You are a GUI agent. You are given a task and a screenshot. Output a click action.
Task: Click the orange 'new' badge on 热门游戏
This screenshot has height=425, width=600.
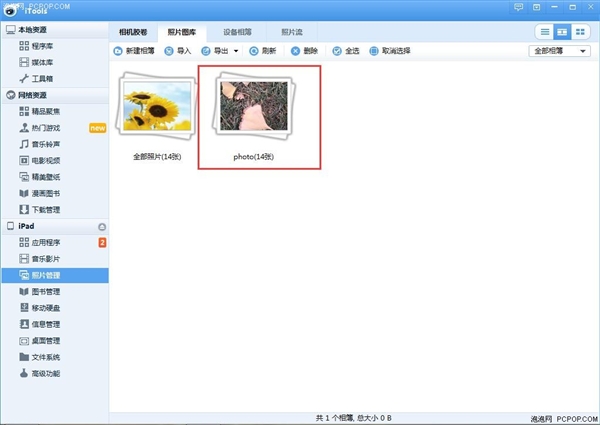point(98,128)
